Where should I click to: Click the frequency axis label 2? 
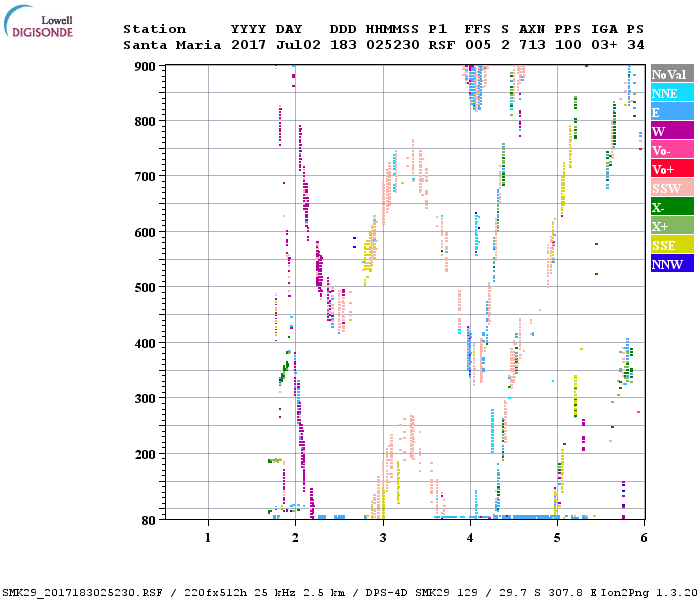[x=295, y=538]
